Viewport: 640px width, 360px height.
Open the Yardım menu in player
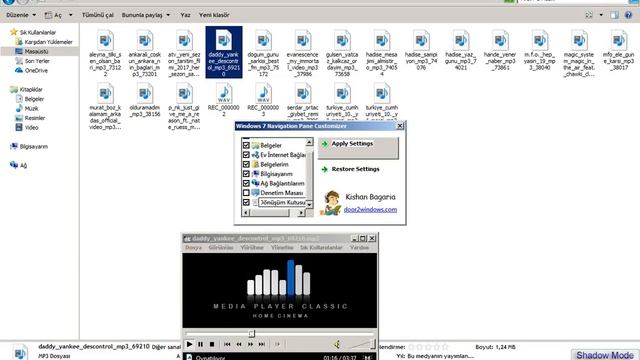pyautogui.click(x=359, y=248)
